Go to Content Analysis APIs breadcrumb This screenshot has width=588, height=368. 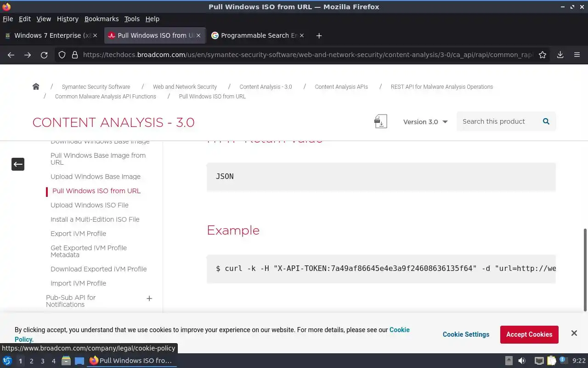[x=341, y=86]
